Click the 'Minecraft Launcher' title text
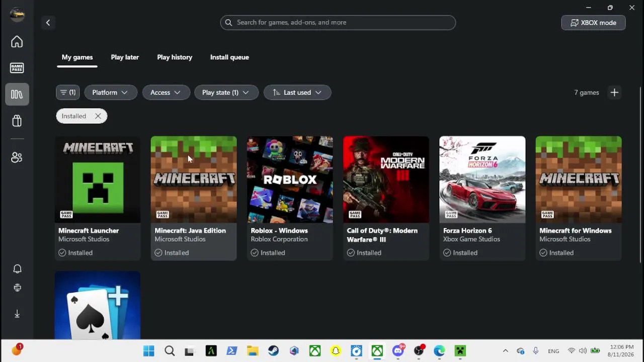The width and height of the screenshot is (644, 362). (89, 231)
